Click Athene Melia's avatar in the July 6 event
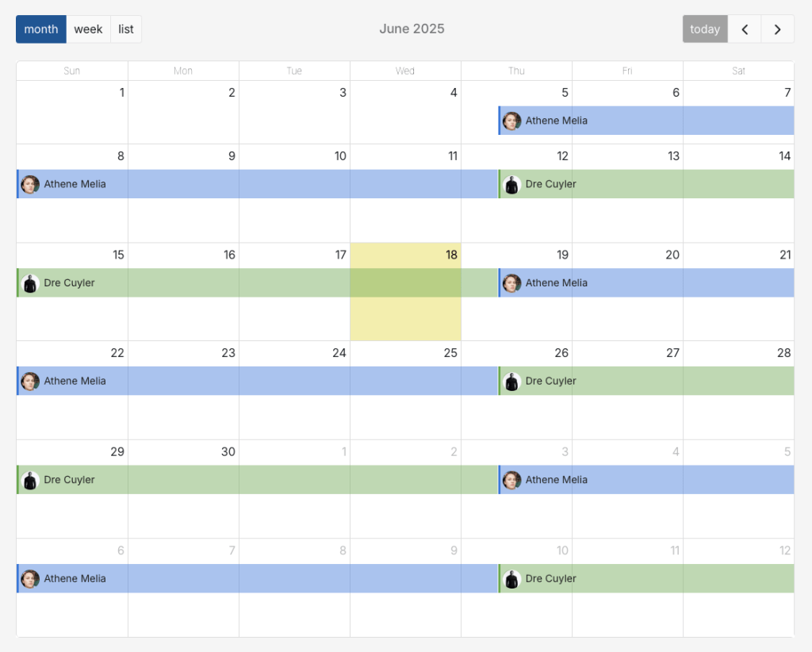This screenshot has height=652, width=812. click(29, 578)
